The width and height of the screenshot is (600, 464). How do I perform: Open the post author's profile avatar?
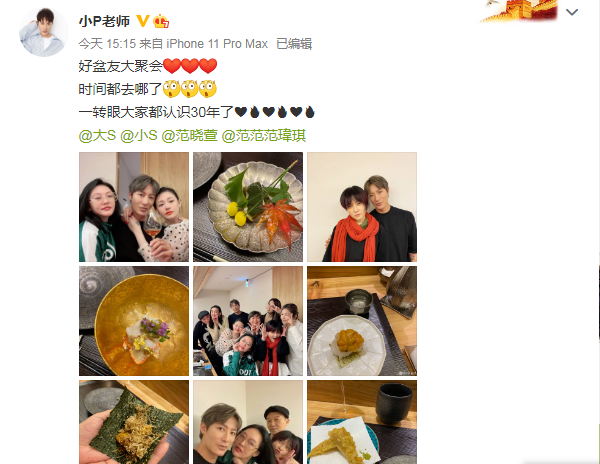(44, 32)
